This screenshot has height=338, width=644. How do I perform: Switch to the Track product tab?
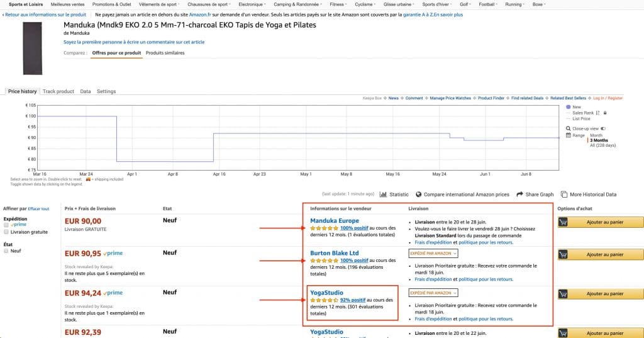coord(58,91)
